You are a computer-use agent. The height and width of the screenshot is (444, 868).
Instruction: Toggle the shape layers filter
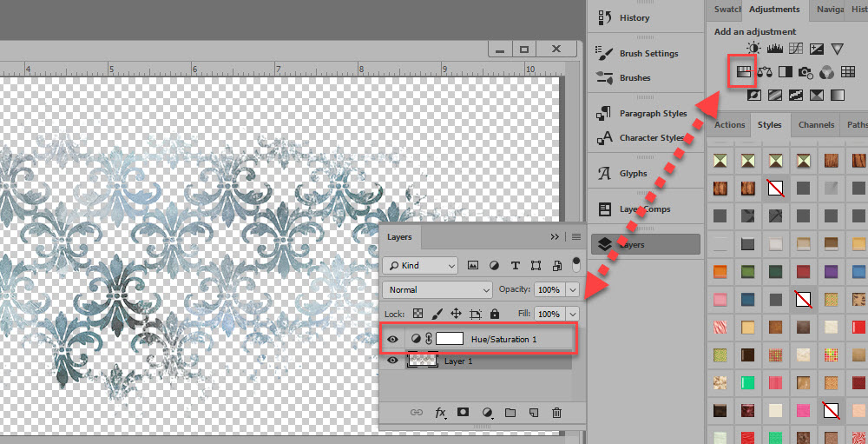(536, 266)
